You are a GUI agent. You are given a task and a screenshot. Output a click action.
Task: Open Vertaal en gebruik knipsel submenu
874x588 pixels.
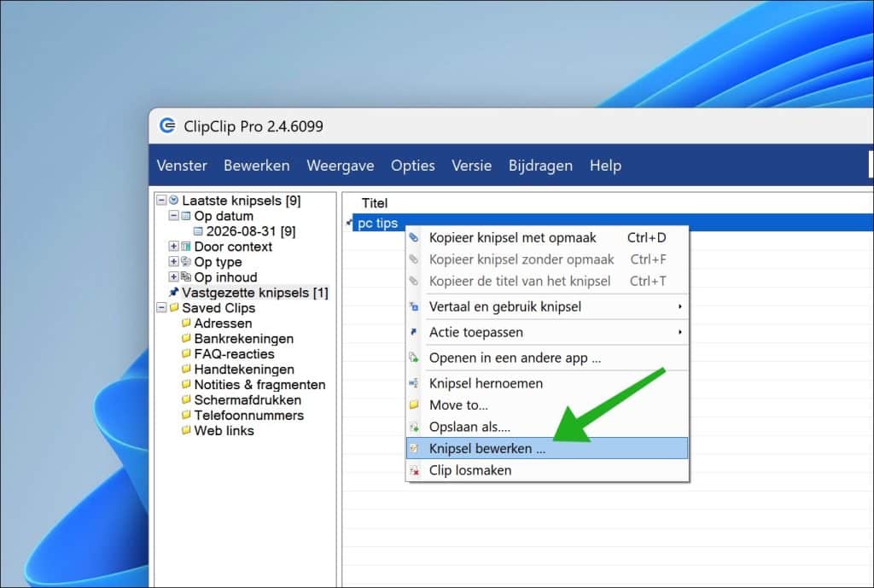coord(547,306)
